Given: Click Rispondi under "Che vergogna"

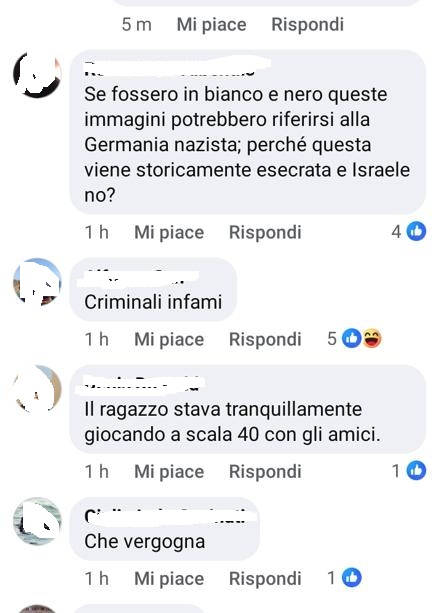Looking at the screenshot, I should [265, 579].
